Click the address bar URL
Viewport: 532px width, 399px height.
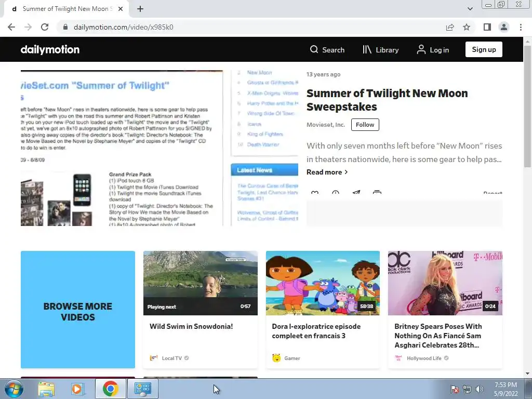tap(123, 27)
